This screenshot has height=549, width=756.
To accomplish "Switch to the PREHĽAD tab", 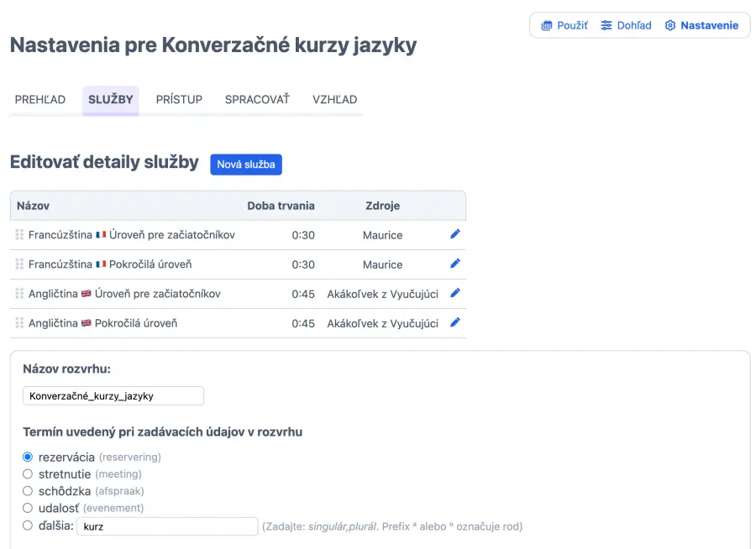I will tap(40, 99).
